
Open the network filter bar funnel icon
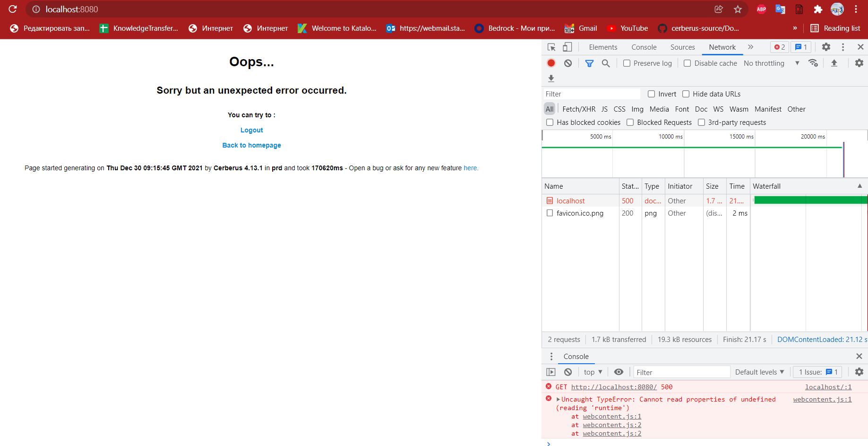click(x=589, y=63)
